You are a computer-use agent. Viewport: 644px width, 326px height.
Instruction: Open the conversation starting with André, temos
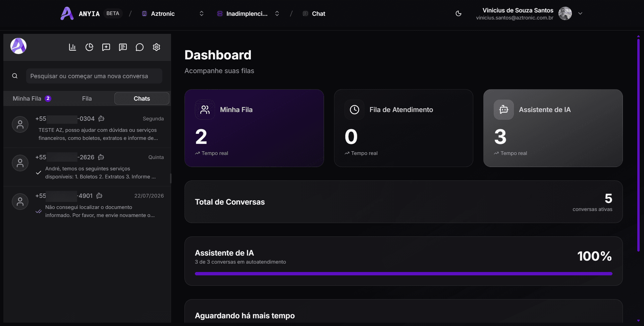pyautogui.click(x=87, y=167)
